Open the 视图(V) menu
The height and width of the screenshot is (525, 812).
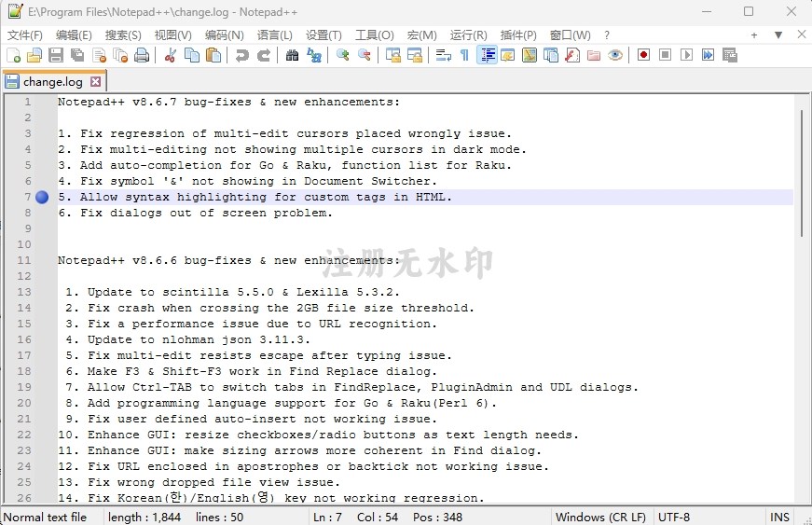click(x=173, y=35)
